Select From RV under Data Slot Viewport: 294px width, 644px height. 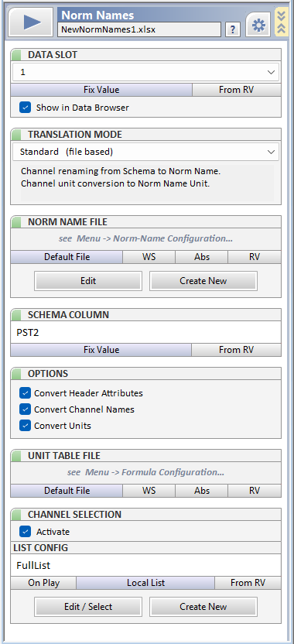[x=237, y=90]
